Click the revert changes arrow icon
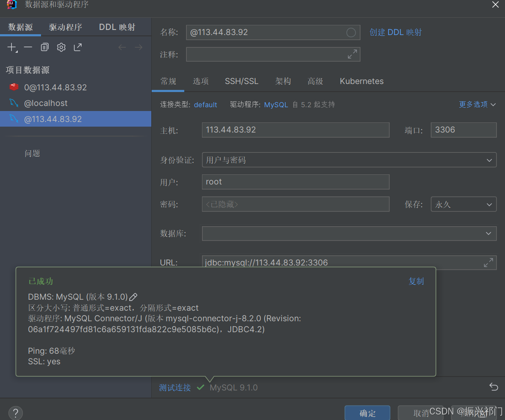This screenshot has width=505, height=420. (494, 387)
